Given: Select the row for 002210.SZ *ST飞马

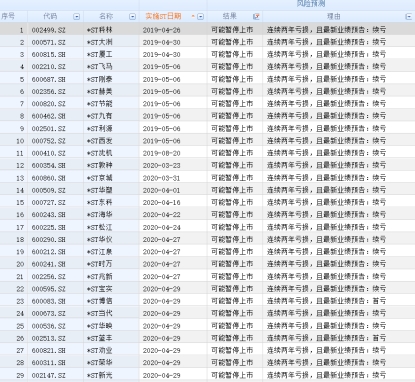Looking at the screenshot, I should coord(207,67).
